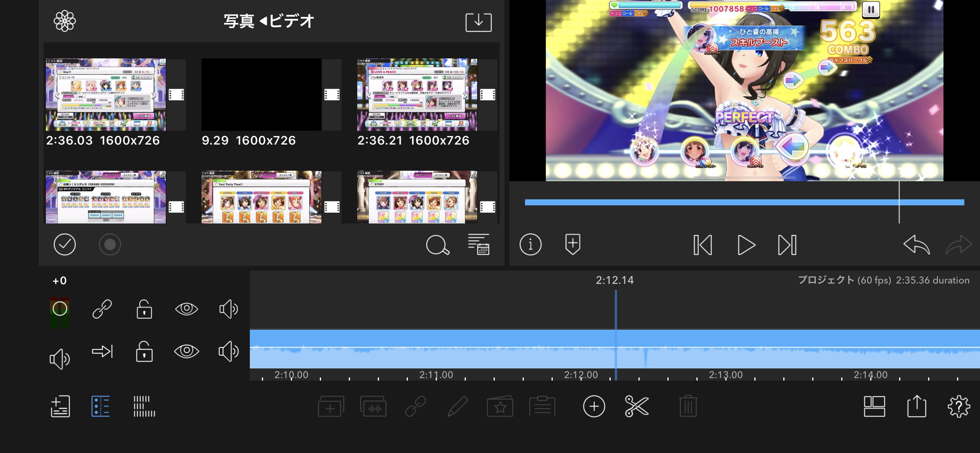Screen dimensions: 980x453
Task: Click the preview scrubber blue progress bar
Action: pyautogui.click(x=744, y=202)
